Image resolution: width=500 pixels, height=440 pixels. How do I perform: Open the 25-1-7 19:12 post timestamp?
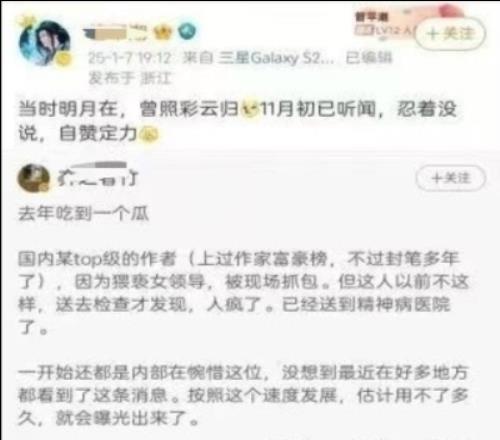point(130,59)
